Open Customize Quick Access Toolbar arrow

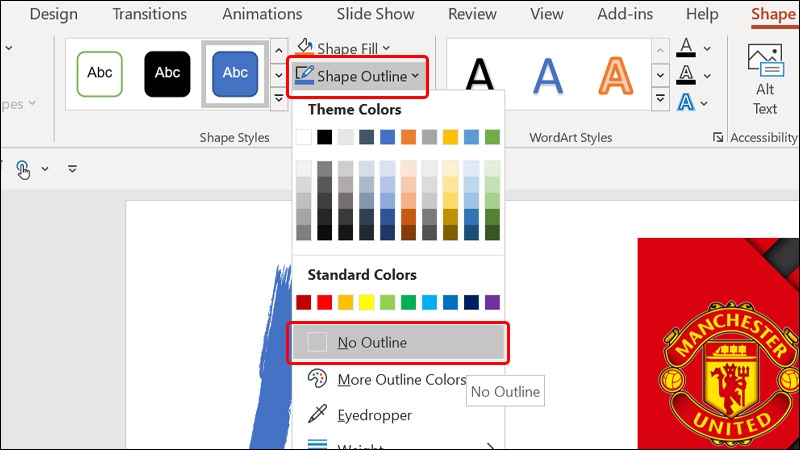[72, 169]
